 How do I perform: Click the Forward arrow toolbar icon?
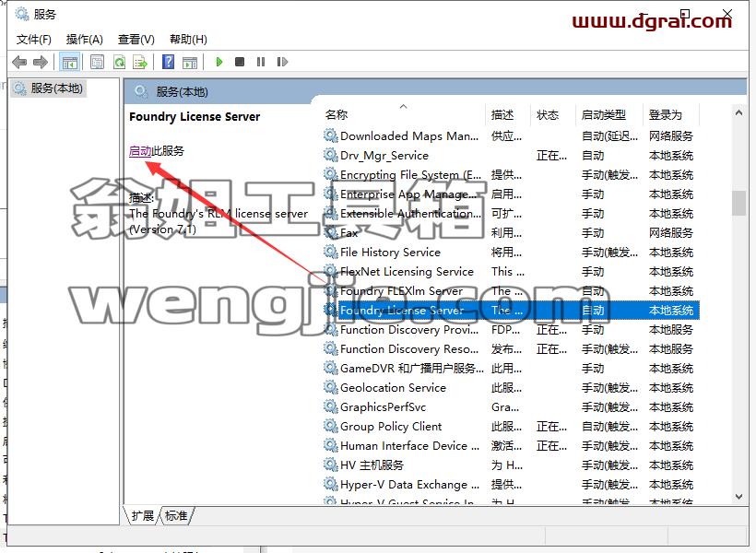click(41, 62)
